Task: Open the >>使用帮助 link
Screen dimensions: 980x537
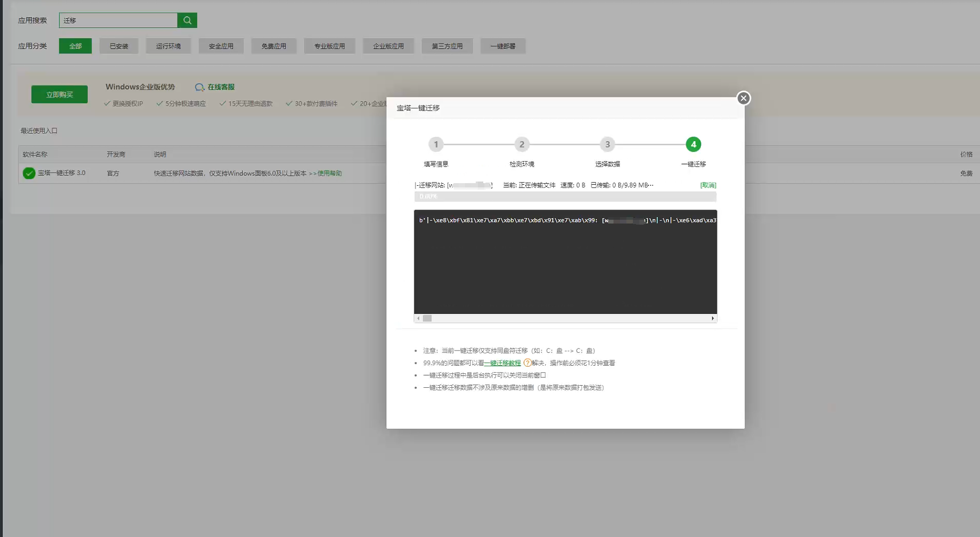Action: click(x=325, y=173)
